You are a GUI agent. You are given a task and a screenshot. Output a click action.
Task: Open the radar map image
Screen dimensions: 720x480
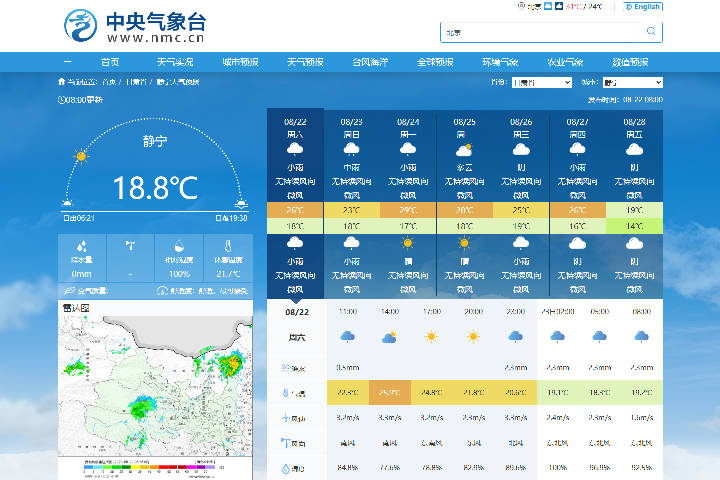[x=155, y=385]
